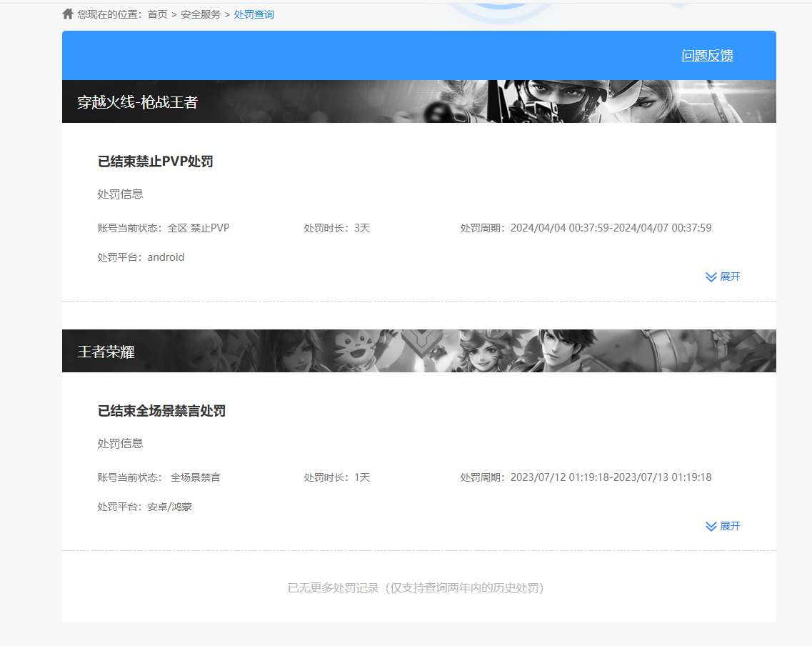Click the 已无更多处罚记录 footer notice
Viewport: 812px width, 646px height.
(416, 588)
